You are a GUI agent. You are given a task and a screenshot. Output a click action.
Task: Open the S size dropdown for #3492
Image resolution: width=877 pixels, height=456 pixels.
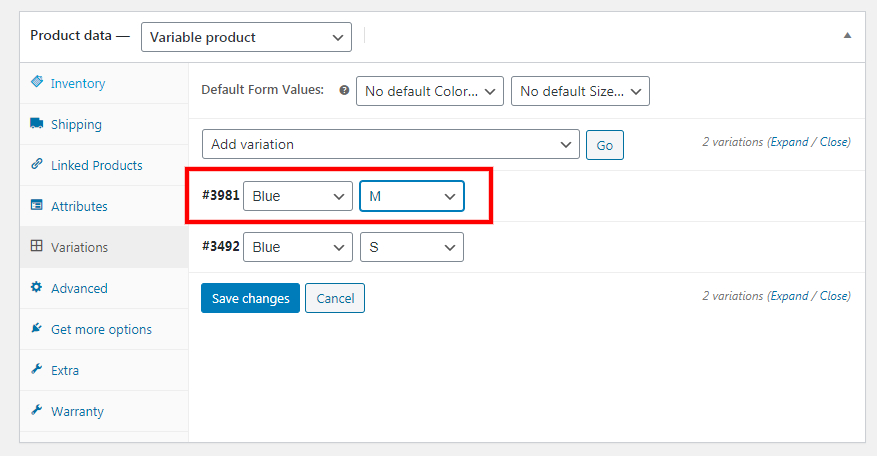pyautogui.click(x=412, y=247)
